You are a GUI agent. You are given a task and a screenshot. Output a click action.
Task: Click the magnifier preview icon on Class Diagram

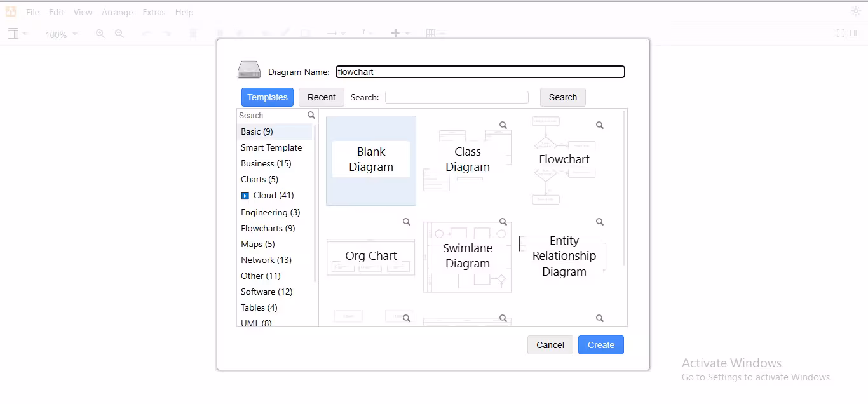point(503,125)
